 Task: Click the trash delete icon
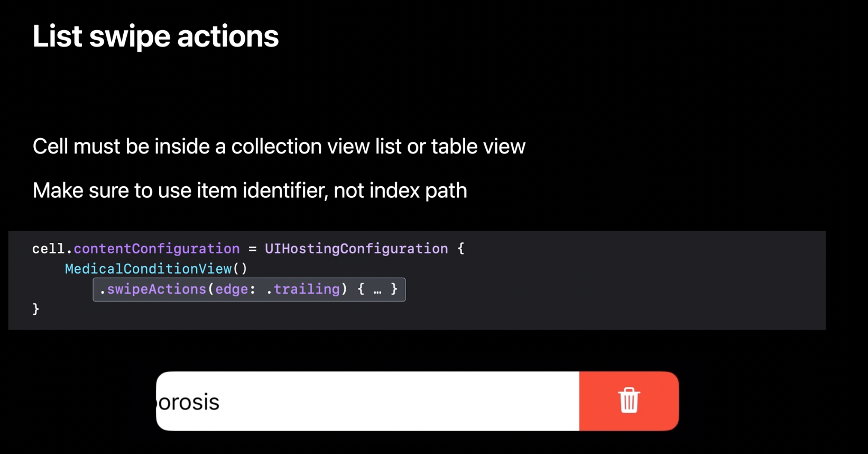(629, 400)
